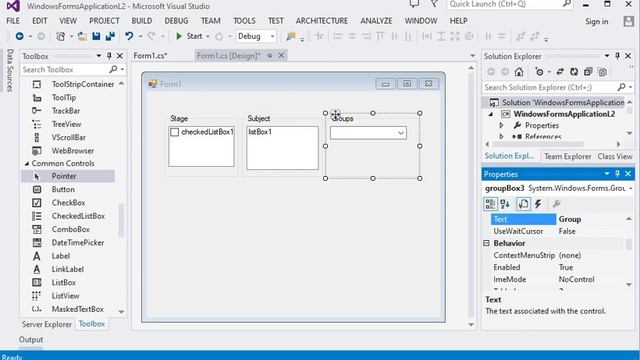This screenshot has height=360, width=640.
Task: Switch to the Class View tab
Action: [615, 156]
